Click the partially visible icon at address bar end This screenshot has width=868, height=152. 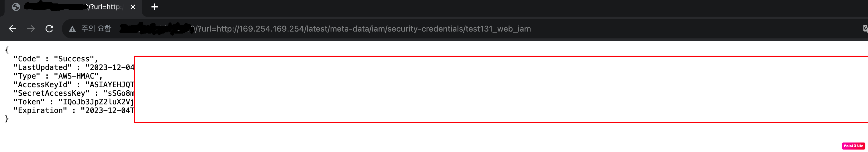click(x=865, y=29)
